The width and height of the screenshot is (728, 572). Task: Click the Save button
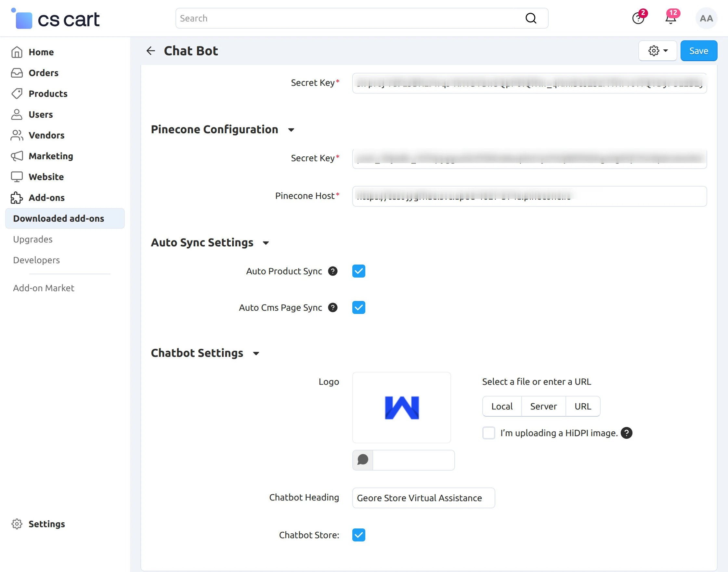pos(698,51)
